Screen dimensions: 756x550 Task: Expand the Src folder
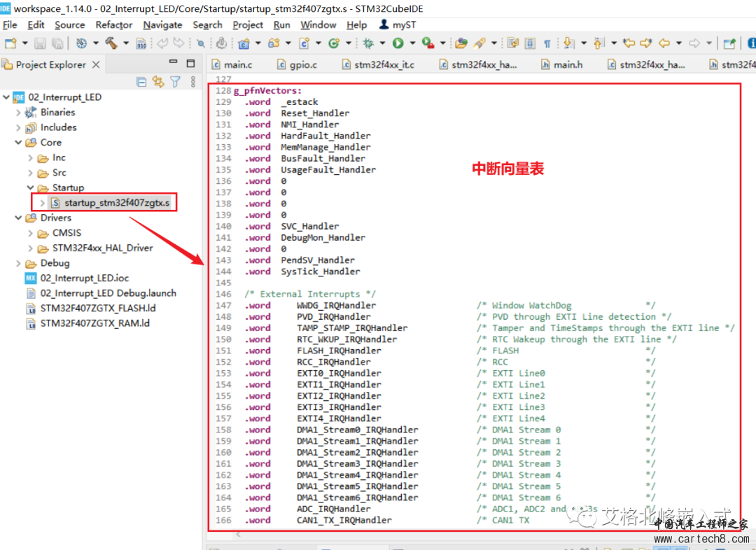[30, 173]
